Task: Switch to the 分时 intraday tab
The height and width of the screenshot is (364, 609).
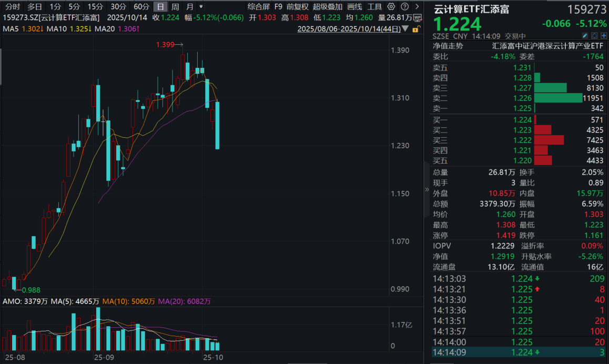Action: [12, 7]
